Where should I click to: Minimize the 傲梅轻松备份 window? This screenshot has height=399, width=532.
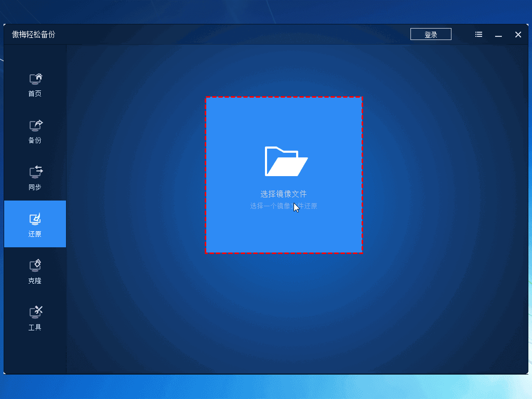498,35
